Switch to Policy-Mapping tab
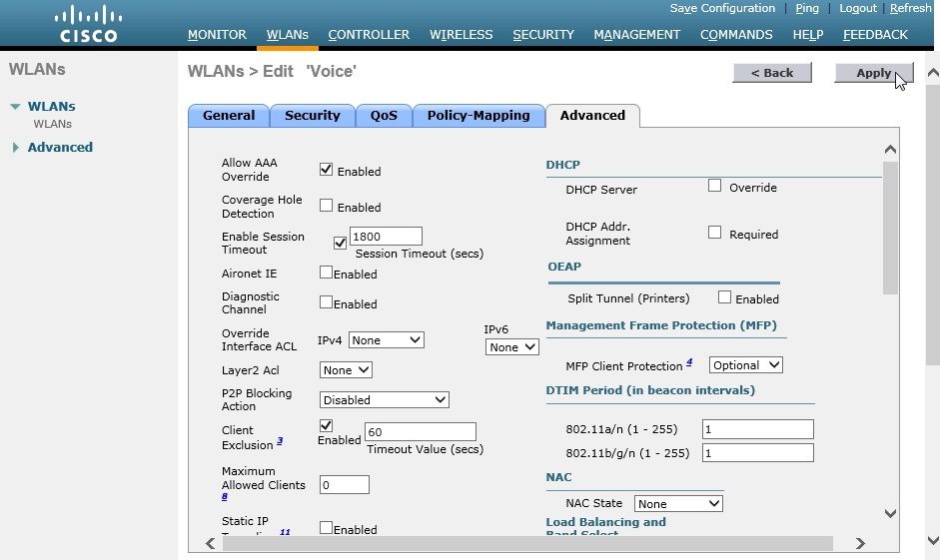Viewport: 940px width, 560px height. point(478,116)
